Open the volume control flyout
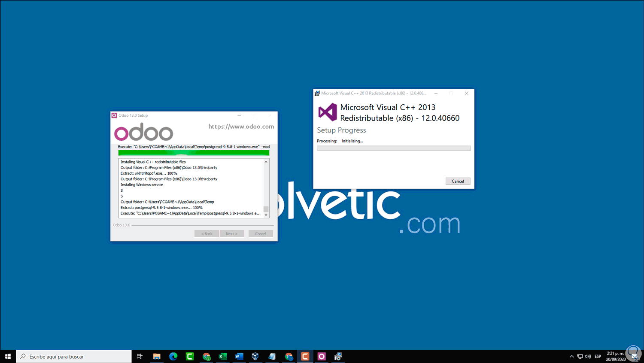This screenshot has height=363, width=644. (587, 356)
